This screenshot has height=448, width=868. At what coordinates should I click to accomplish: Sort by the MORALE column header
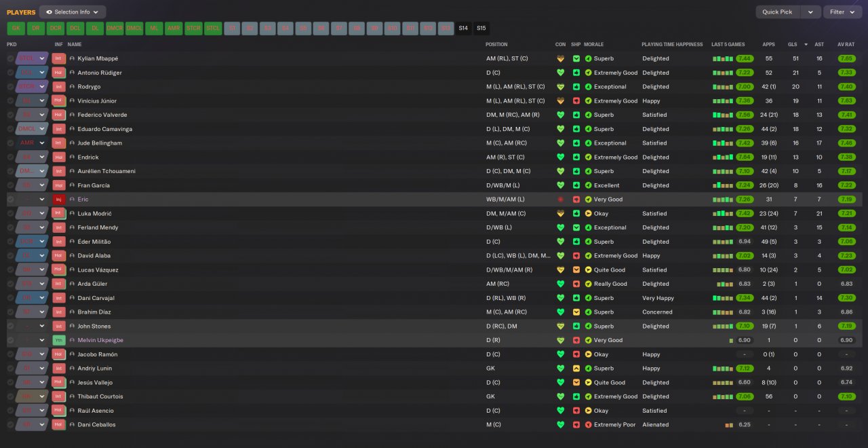point(594,44)
